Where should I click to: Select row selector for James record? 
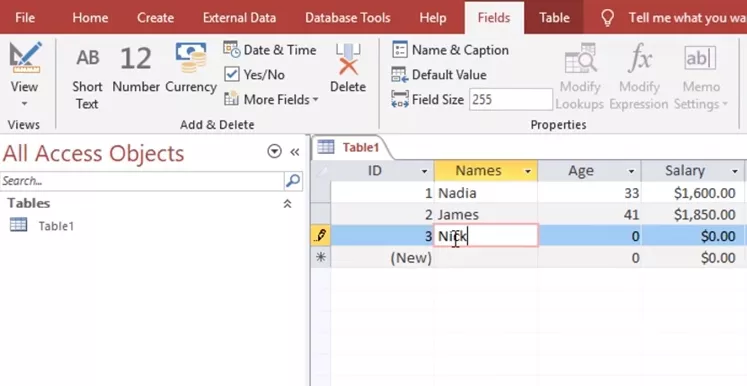pos(321,214)
